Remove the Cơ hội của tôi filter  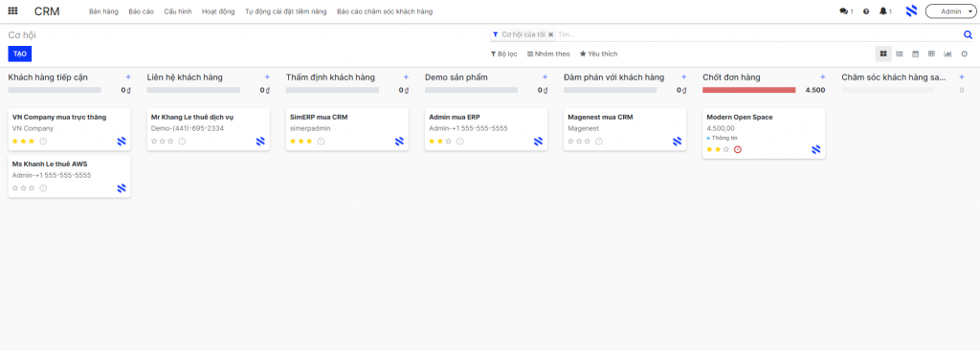[x=550, y=35]
